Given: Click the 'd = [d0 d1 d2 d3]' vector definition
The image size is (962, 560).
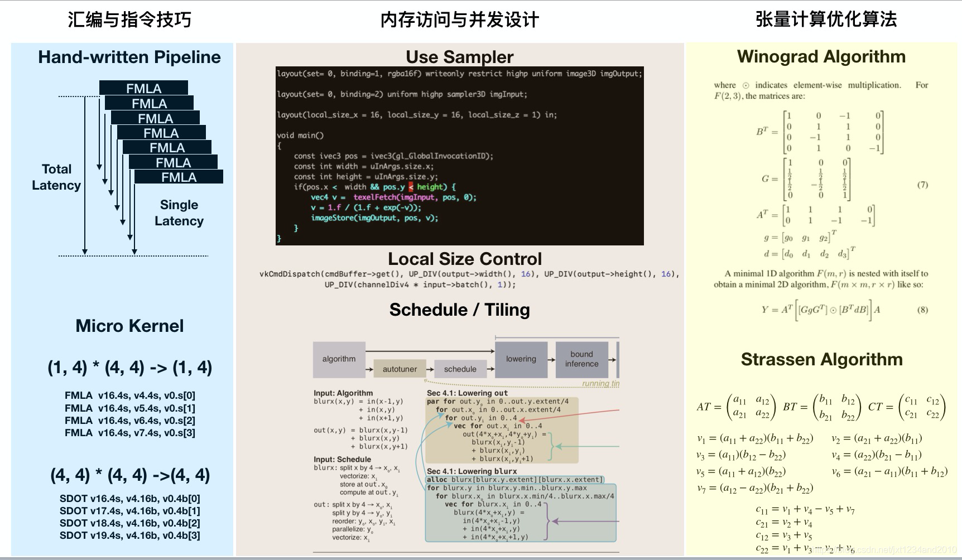Looking at the screenshot, I should click(810, 253).
